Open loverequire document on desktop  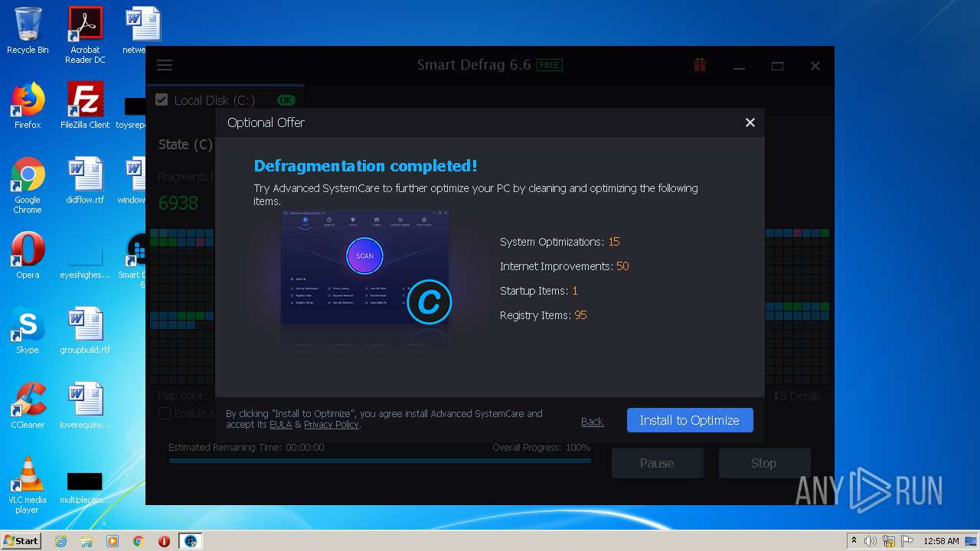point(85,406)
